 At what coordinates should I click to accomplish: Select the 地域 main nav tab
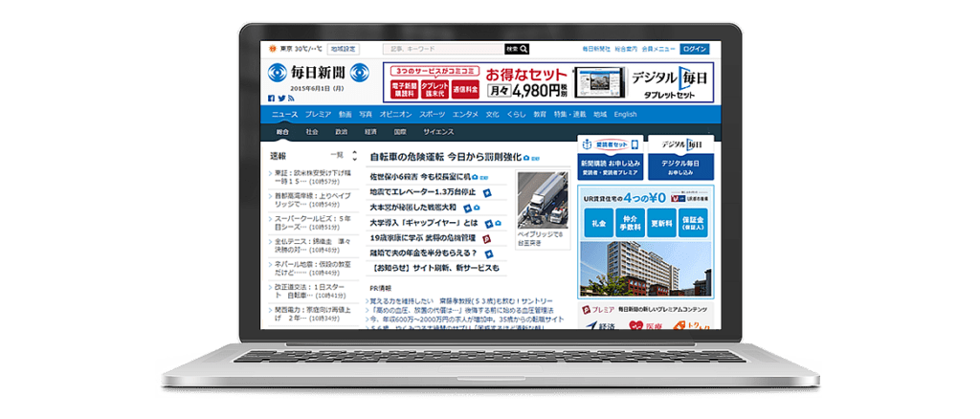tap(600, 114)
